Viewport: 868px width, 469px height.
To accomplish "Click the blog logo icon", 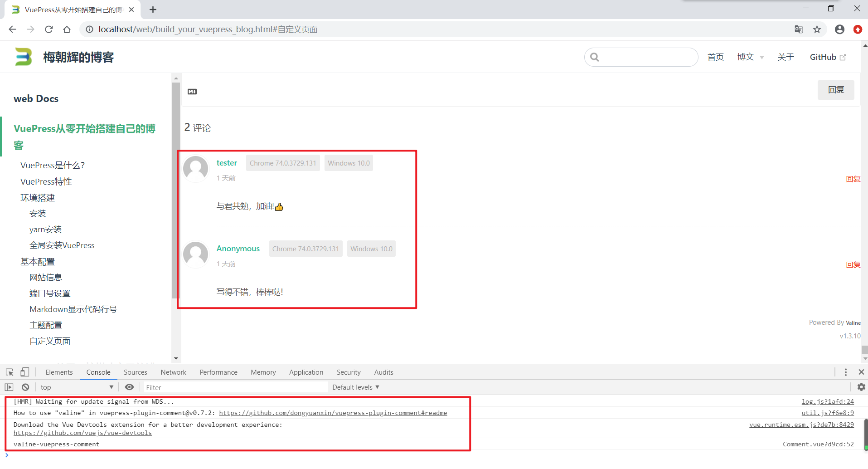I will click(x=23, y=57).
